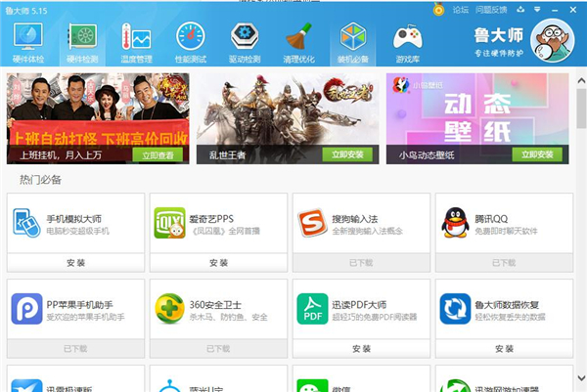The width and height of the screenshot is (587, 392).
Task: Click the 微信 green chat icon
Action: point(313,386)
